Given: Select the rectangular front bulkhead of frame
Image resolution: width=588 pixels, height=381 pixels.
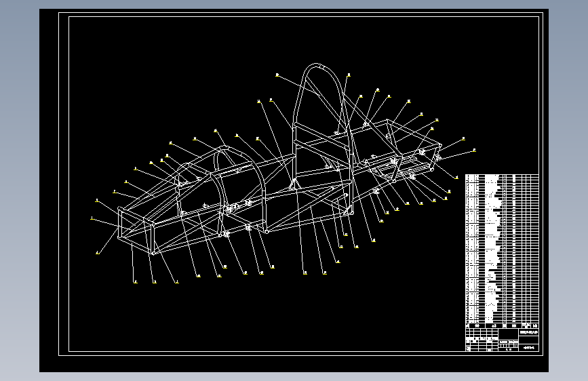Looking at the screenshot, I should tap(136, 230).
